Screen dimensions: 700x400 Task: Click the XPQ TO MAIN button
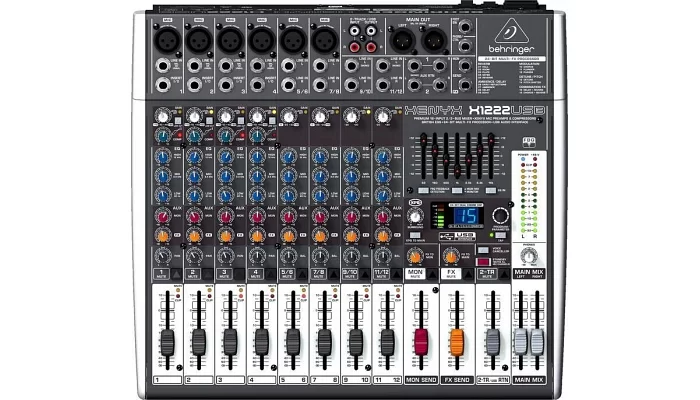[x=415, y=235]
